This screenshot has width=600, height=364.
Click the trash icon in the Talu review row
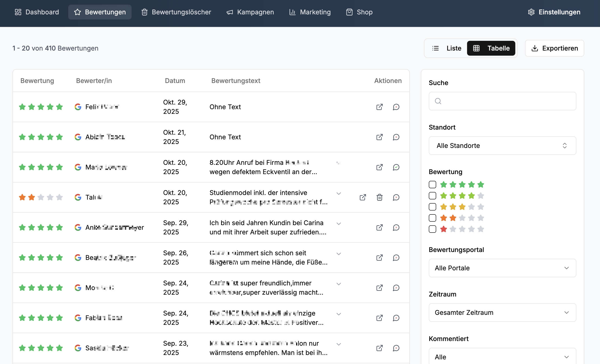point(379,197)
